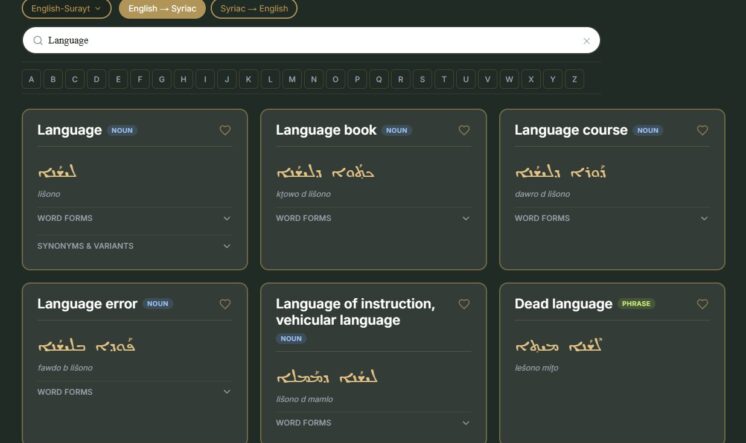Viewport: 746px width, 443px height.
Task: Favorite Language of instruction card
Action: coord(464,304)
